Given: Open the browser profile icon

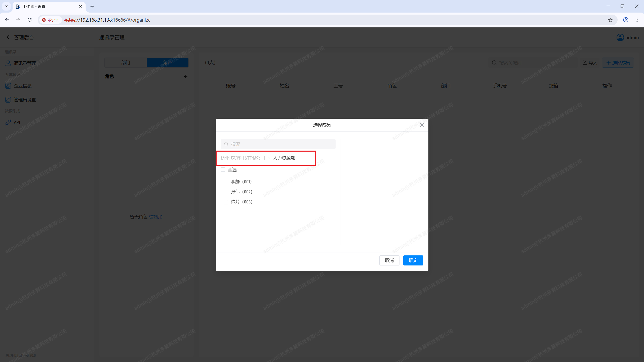Looking at the screenshot, I should 626,20.
